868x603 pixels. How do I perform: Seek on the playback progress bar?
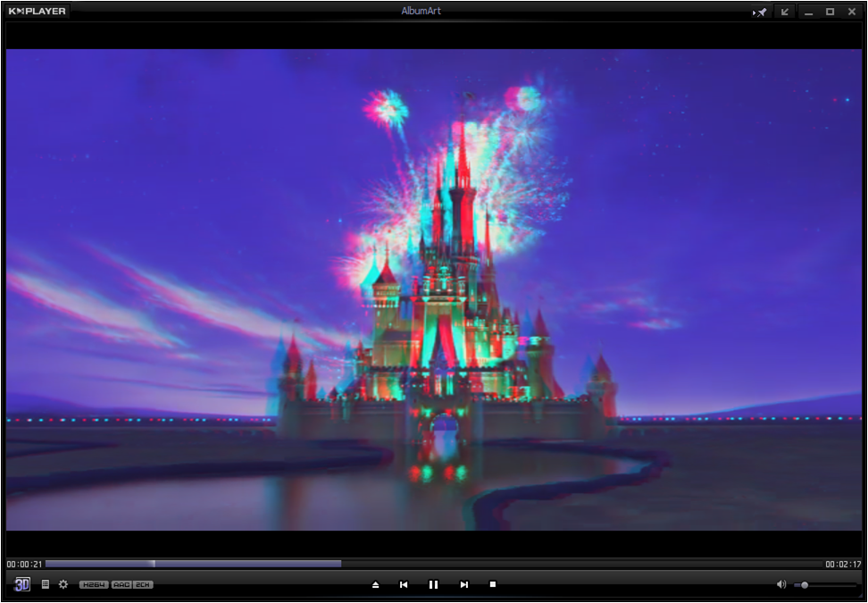click(x=433, y=564)
